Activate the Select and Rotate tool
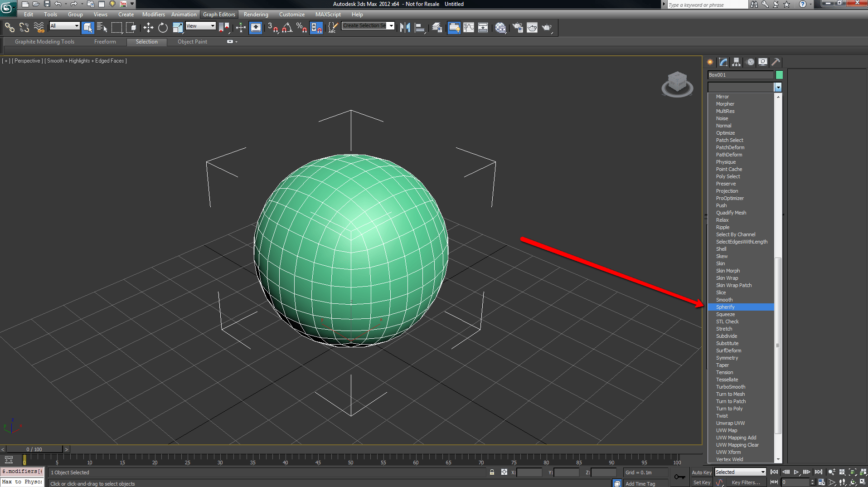This screenshot has width=868, height=487. pos(163,28)
